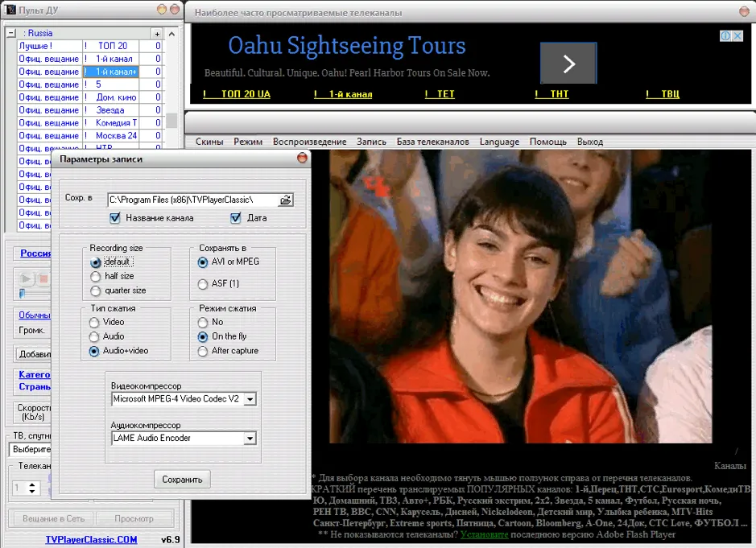The image size is (756, 548).
Task: Click the video playback picture
Action: 521,296
